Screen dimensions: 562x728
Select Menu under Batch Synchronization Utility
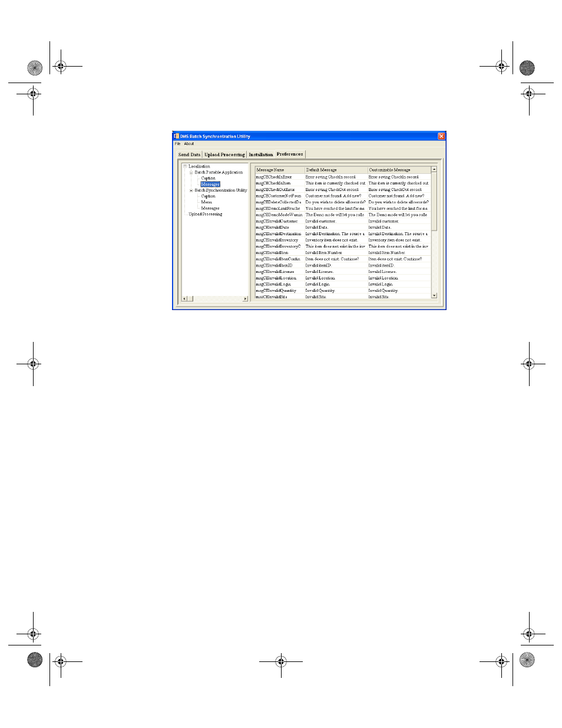(x=206, y=202)
